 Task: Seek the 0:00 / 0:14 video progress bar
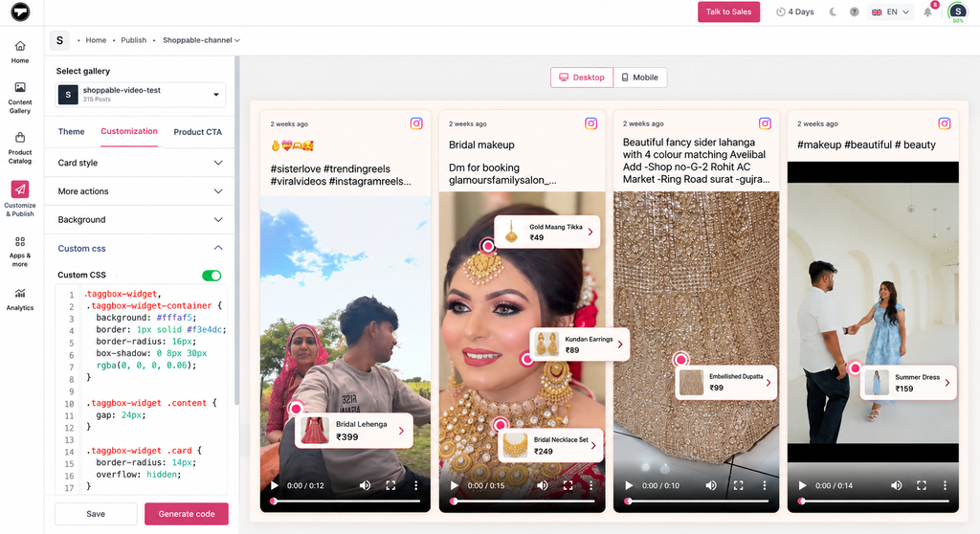point(875,501)
